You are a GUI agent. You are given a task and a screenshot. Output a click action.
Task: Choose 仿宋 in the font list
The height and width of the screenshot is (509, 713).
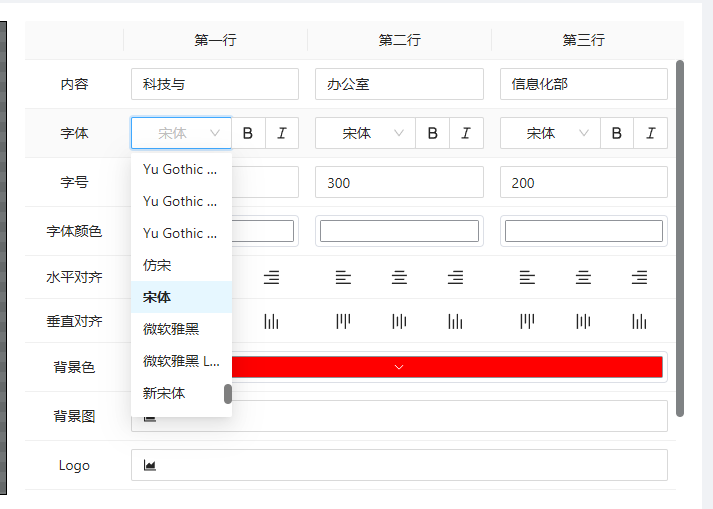(157, 265)
